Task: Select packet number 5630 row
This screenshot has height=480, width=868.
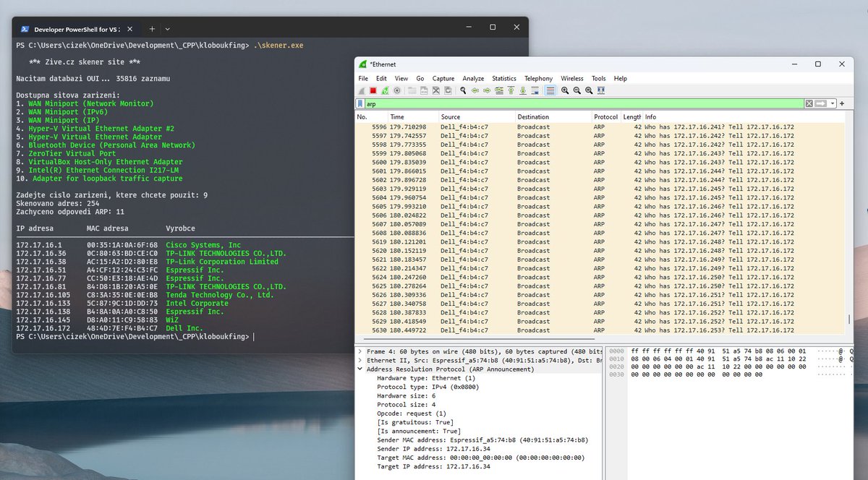Action: coord(600,330)
